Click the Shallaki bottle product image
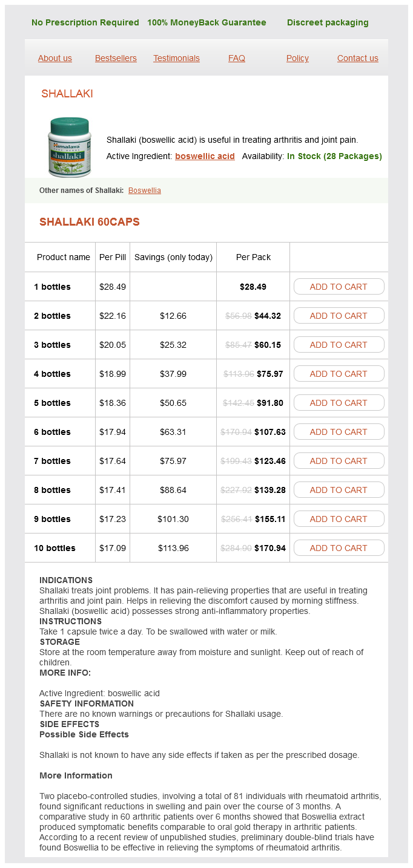This screenshot has width=413, height=868. (68, 147)
